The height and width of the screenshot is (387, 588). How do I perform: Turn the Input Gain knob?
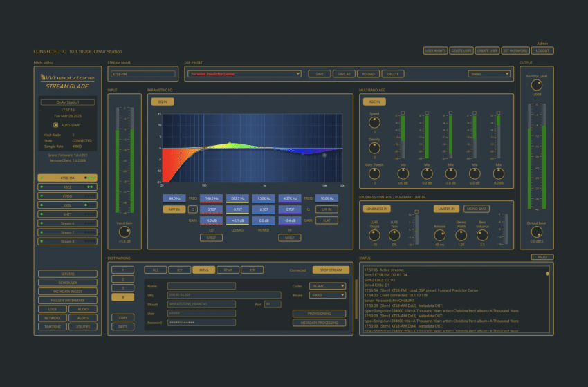(125, 230)
